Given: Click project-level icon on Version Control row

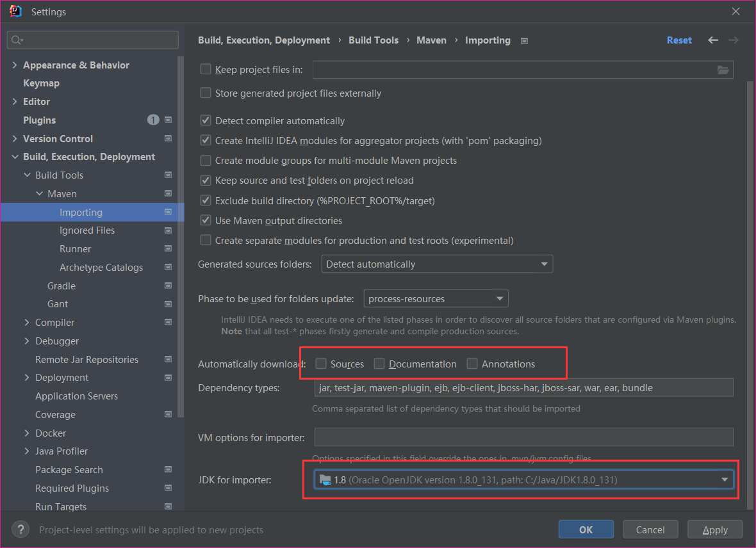Looking at the screenshot, I should click(168, 139).
